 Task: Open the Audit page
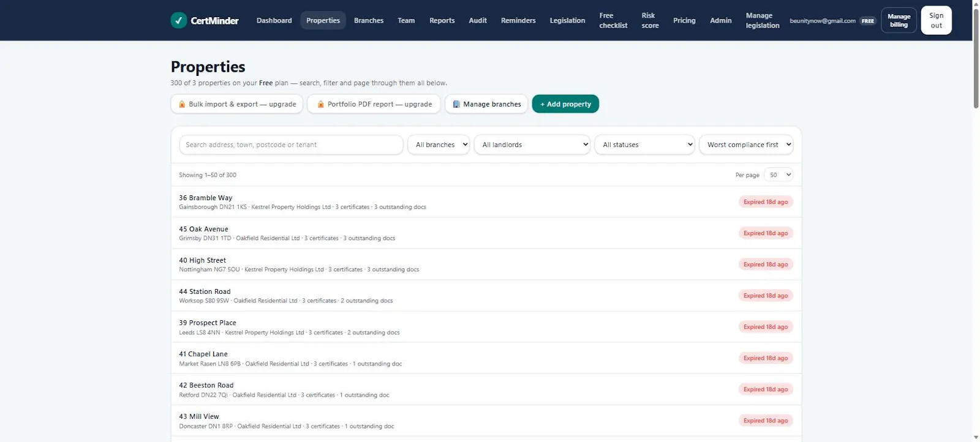pos(478,20)
